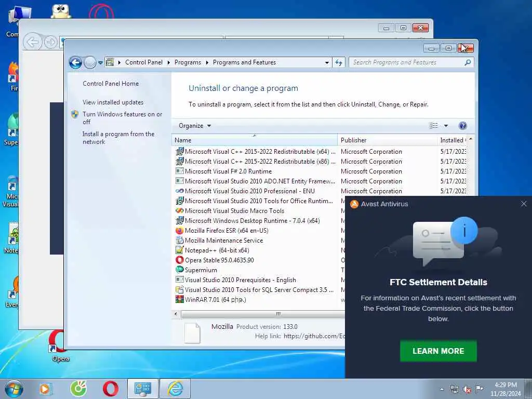Click the network tray icon
Screen dimensions: 532x399
(x=455, y=390)
